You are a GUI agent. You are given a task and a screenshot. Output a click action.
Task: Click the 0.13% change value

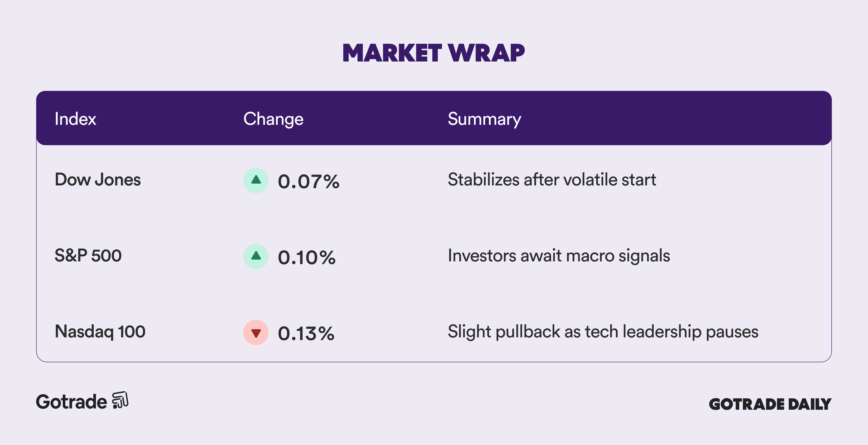coord(306,333)
